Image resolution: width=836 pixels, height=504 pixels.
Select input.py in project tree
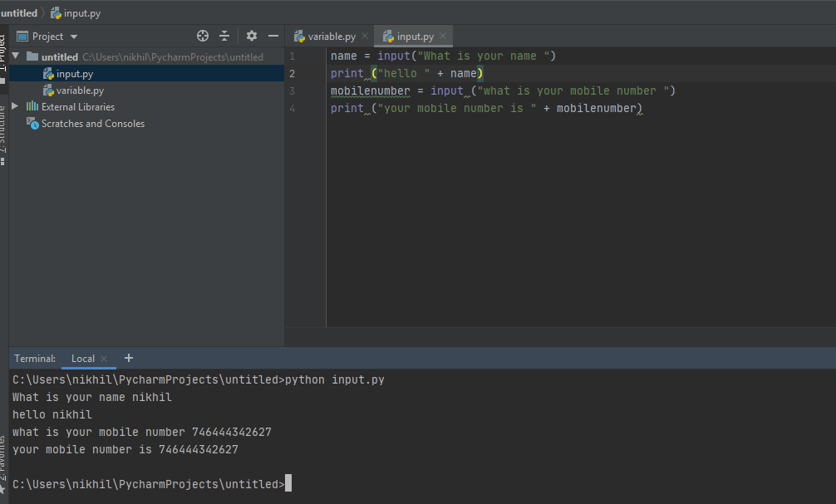[75, 74]
